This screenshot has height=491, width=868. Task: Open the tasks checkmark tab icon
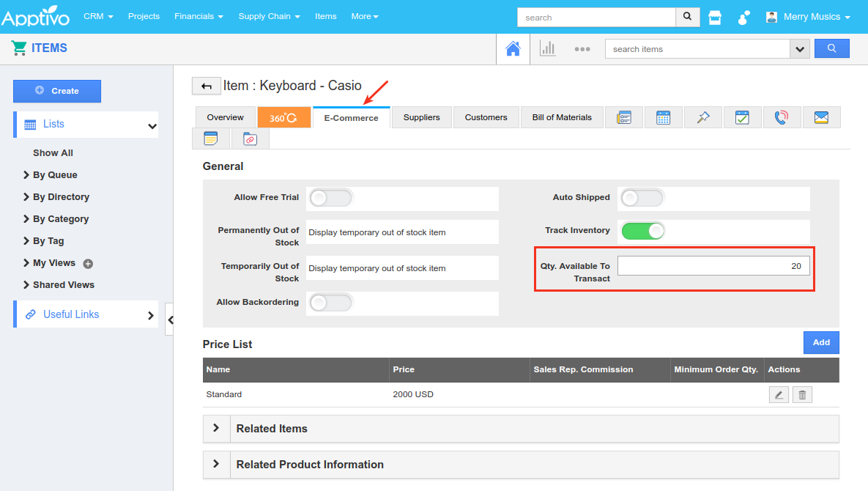pyautogui.click(x=742, y=117)
